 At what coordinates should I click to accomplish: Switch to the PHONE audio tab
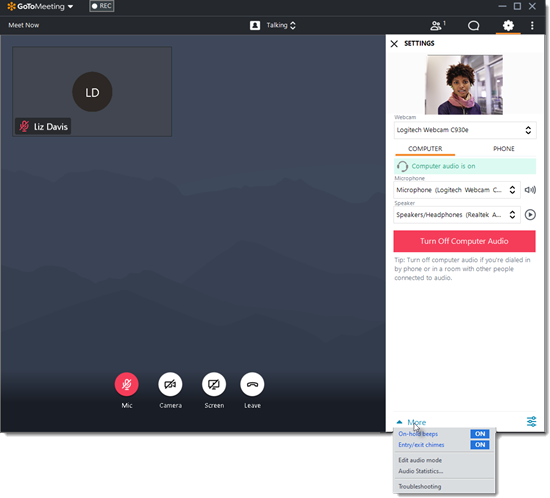tap(503, 149)
